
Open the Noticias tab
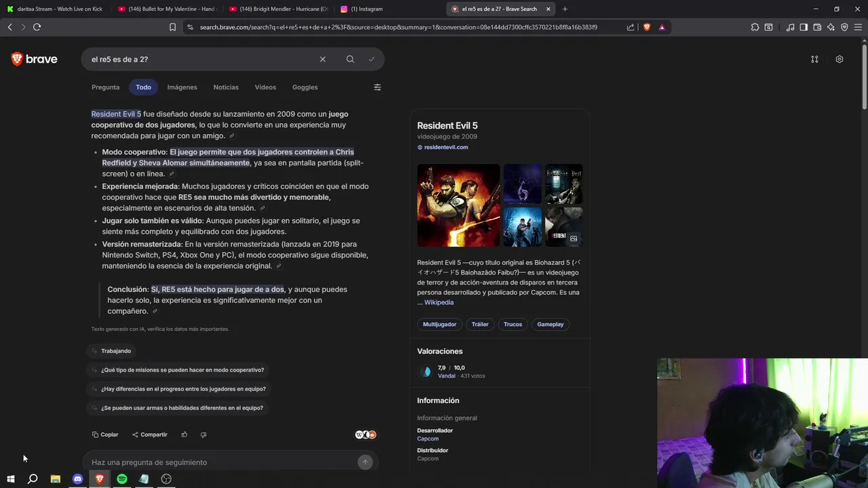[226, 87]
